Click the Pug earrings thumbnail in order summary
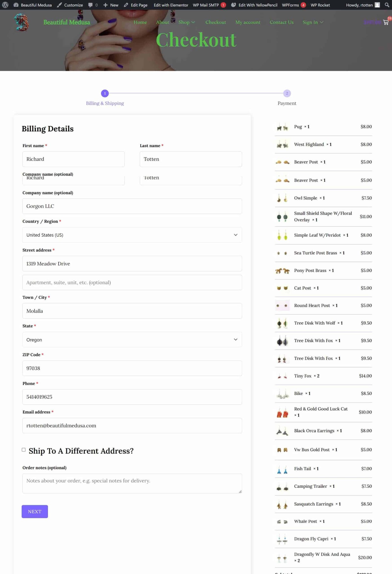Viewport: 392px width, 574px height. tap(282, 128)
